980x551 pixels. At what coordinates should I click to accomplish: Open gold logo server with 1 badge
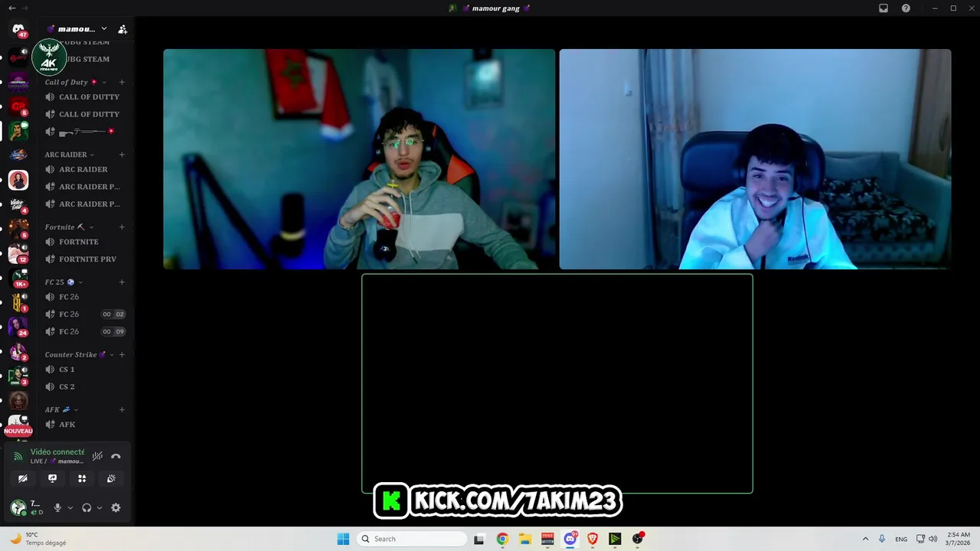point(18,302)
